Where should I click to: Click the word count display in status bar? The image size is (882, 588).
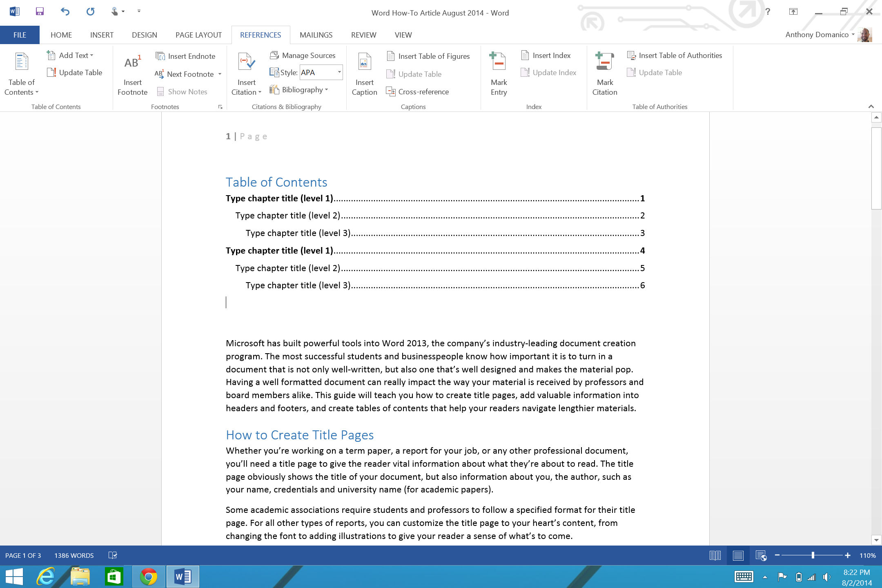tap(73, 555)
